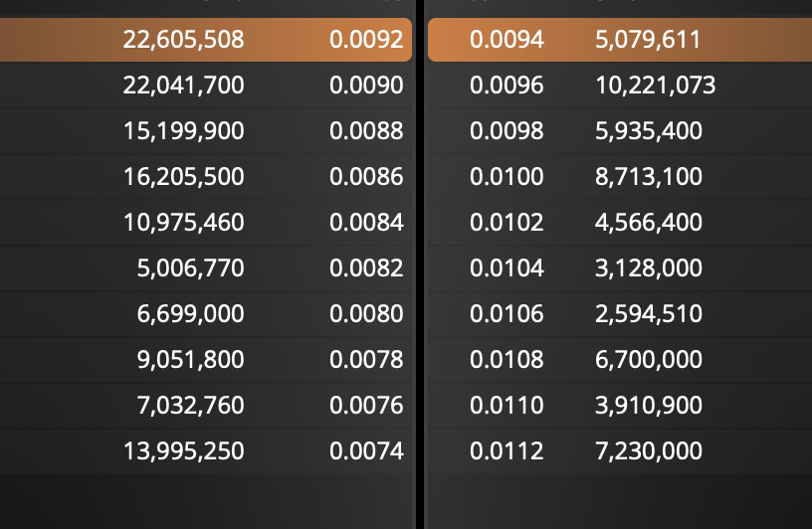Click bid price level 0.0088
The image size is (812, 529).
[x=366, y=131]
